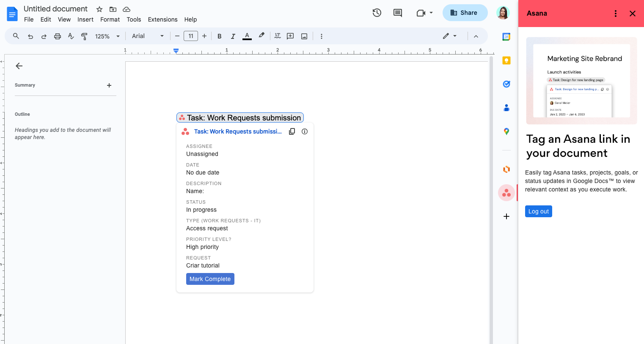The image size is (644, 344).
Task: Select the 'High priority' value text
Action: point(202,247)
